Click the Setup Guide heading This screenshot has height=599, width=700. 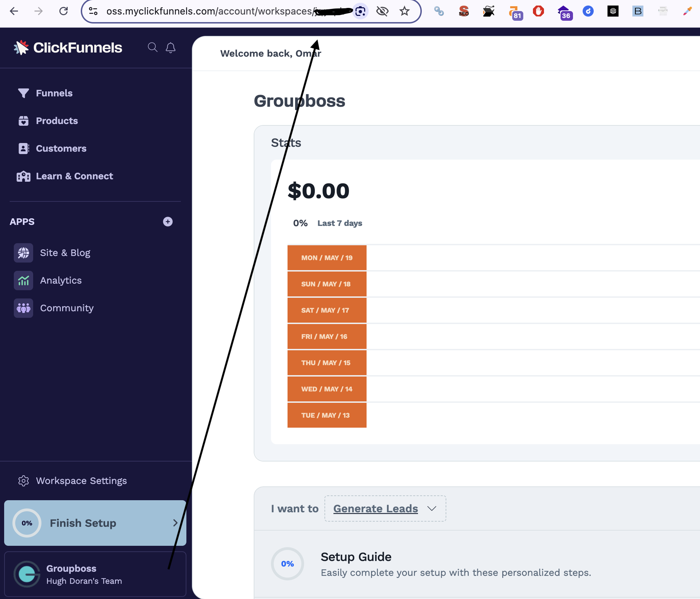[356, 557]
